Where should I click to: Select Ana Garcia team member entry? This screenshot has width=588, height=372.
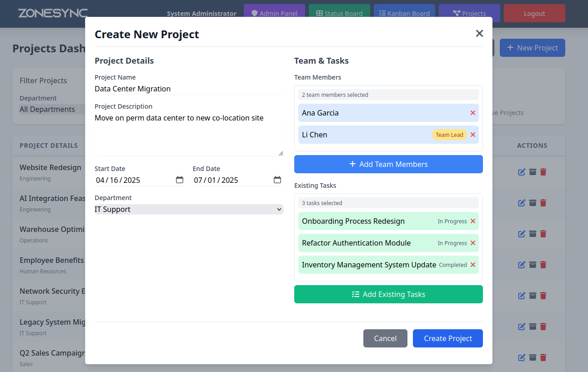tap(388, 113)
